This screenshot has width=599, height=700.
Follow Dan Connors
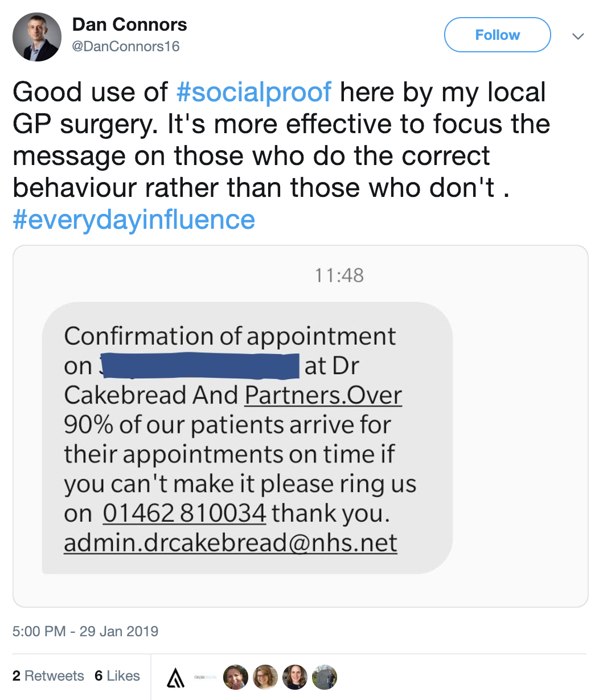[497, 35]
